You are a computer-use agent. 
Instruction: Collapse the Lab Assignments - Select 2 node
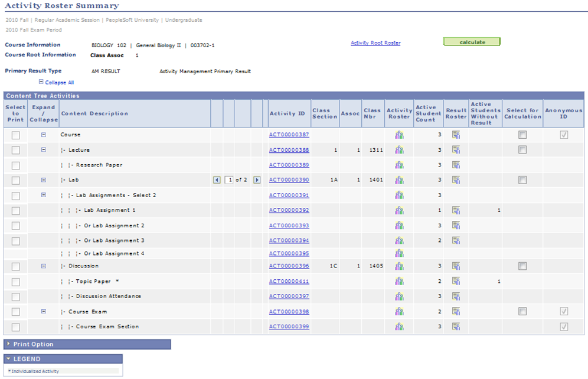coord(44,195)
